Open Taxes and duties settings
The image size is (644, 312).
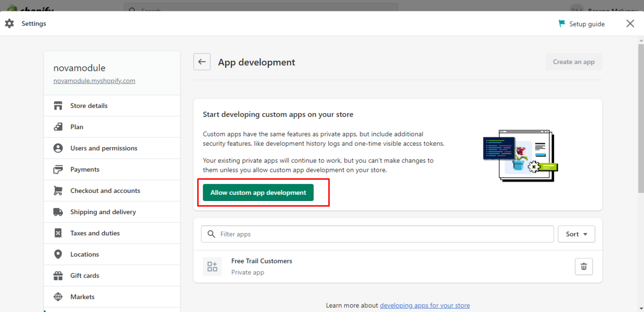click(x=112, y=233)
